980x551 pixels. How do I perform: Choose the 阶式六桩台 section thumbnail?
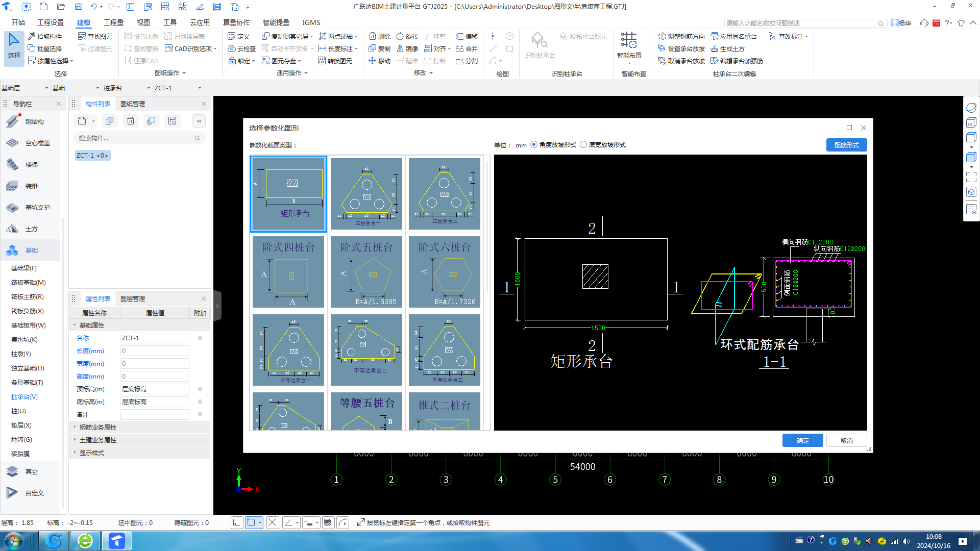[445, 272]
